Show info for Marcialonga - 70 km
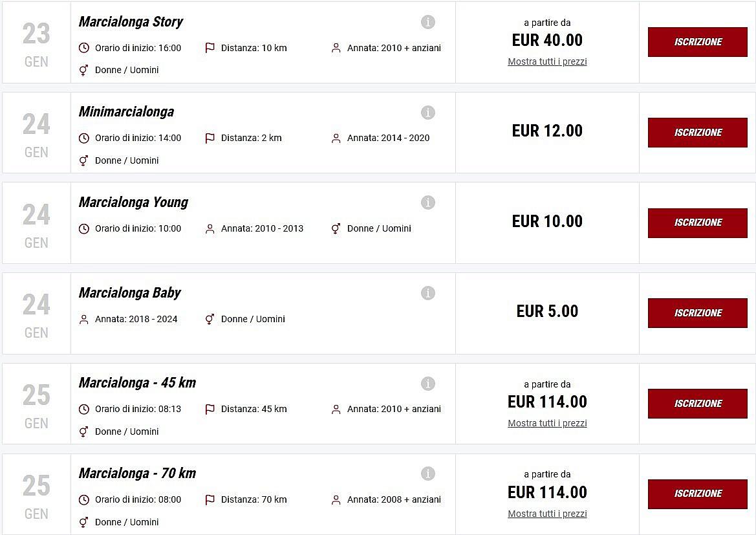 pyautogui.click(x=428, y=474)
